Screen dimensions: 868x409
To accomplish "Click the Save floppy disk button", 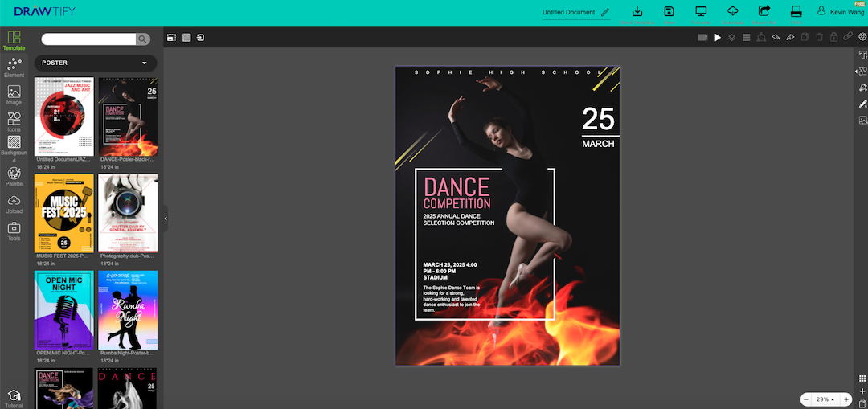I will (x=669, y=15).
